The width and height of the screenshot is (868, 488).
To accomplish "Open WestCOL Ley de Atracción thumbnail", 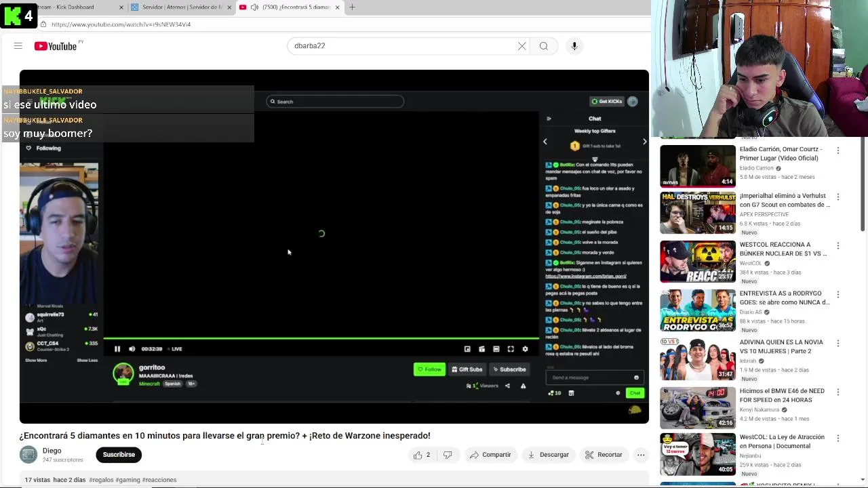I will coord(698,454).
